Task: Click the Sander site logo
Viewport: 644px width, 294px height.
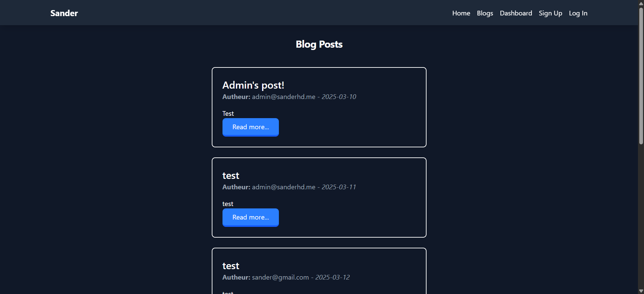Action: pos(64,13)
